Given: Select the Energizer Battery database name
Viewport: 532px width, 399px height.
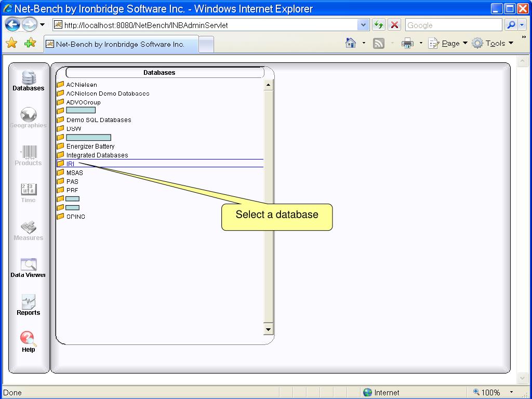Looking at the screenshot, I should click(x=90, y=146).
